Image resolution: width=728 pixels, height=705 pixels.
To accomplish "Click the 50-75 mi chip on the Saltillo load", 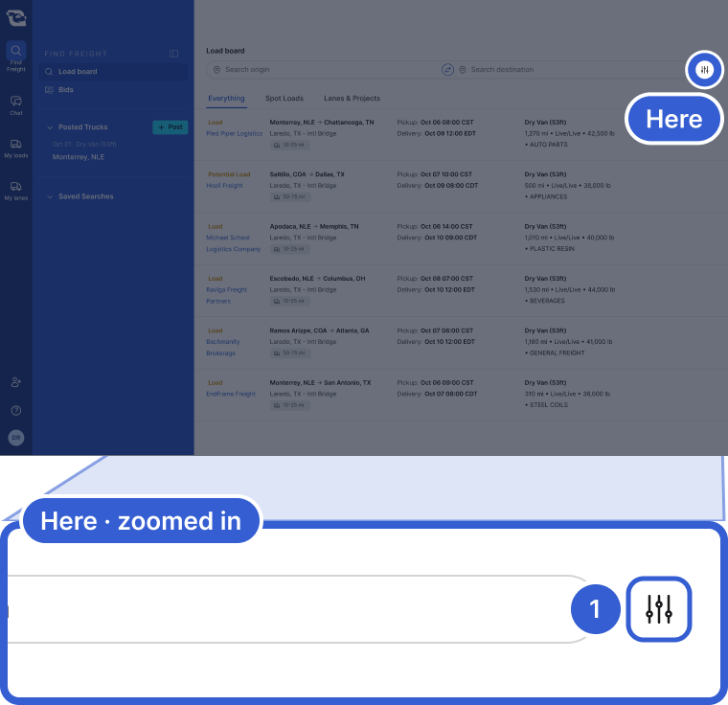I will click(x=289, y=197).
